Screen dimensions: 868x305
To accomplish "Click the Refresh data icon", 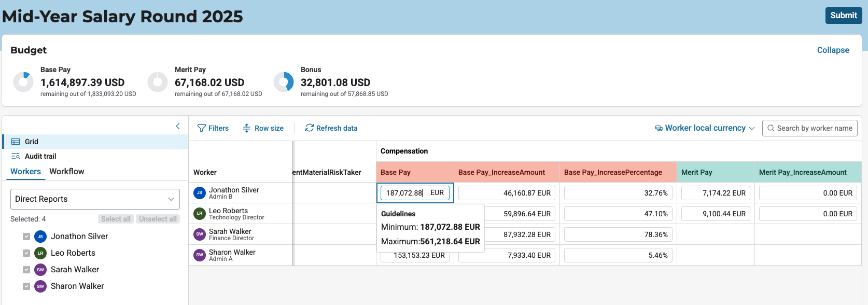I will coord(310,128).
